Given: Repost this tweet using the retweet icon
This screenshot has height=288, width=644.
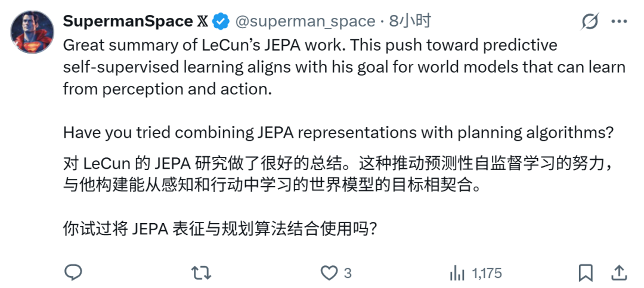Looking at the screenshot, I should coord(200,272).
